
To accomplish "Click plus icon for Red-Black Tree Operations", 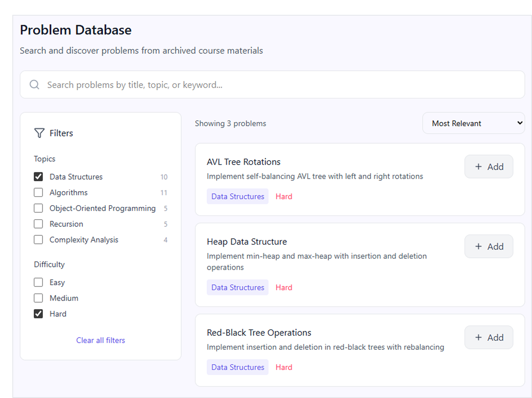I will pos(478,338).
